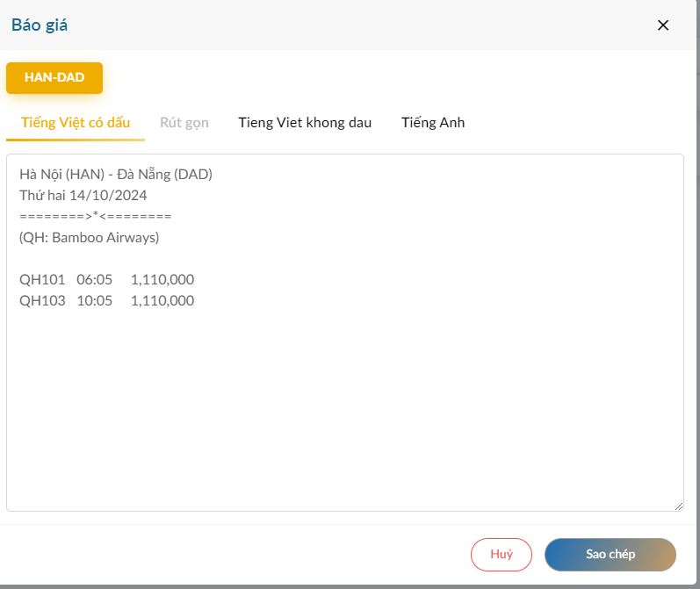Viewport: 700px width, 589px height.
Task: Click the Thứ hai 14/10/2024 date line
Action: (83, 195)
